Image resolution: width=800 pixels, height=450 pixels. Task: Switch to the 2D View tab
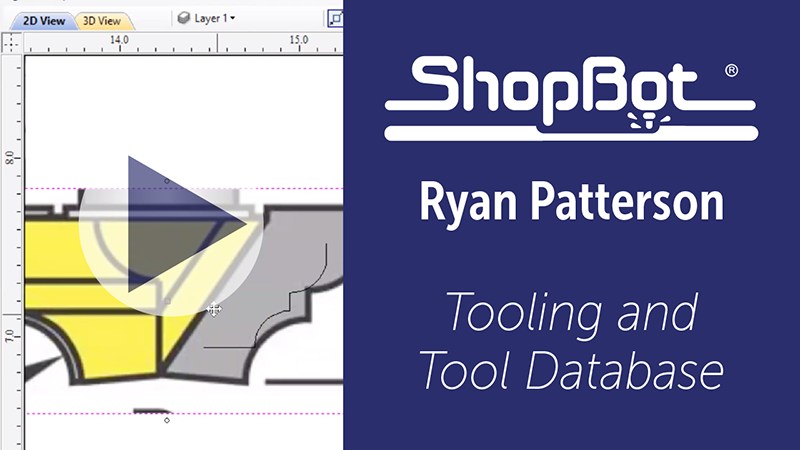coord(43,21)
